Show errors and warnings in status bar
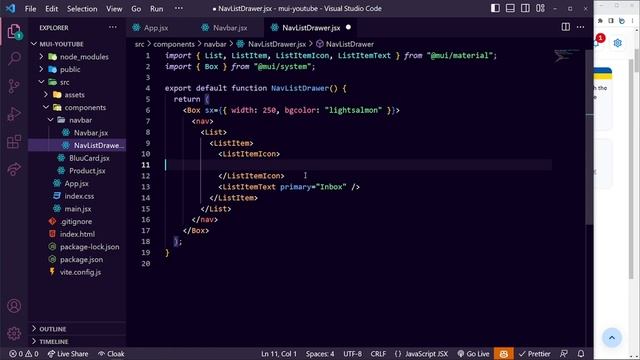 [24, 354]
